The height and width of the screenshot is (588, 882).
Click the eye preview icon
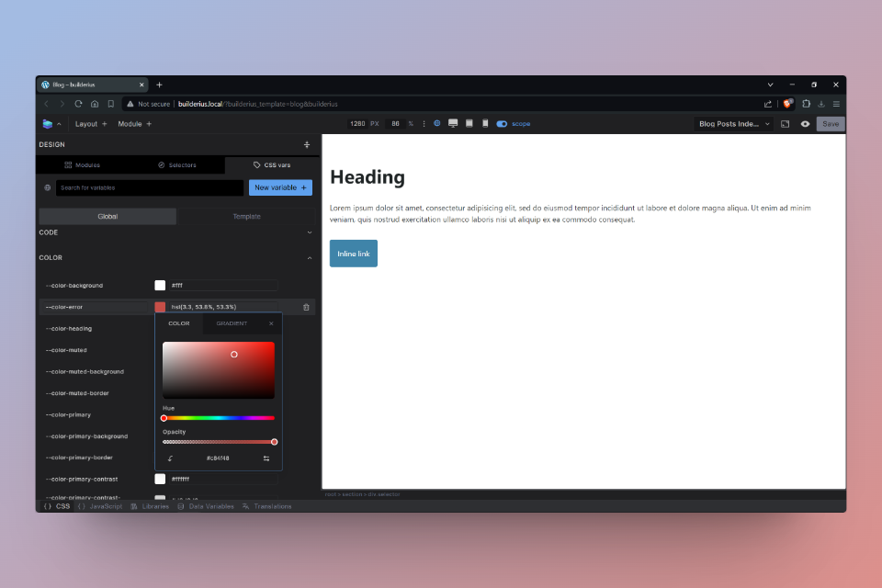coord(805,124)
